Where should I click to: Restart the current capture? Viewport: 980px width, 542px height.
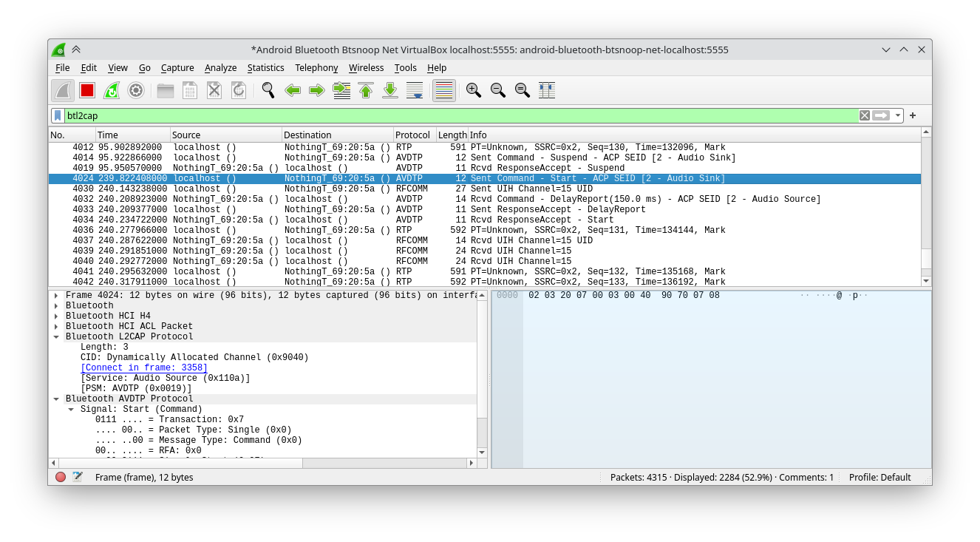112,90
